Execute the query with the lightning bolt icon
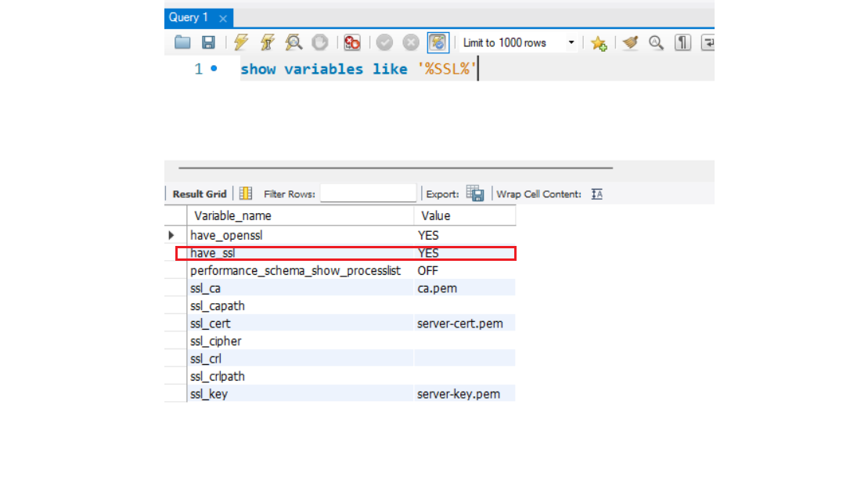 click(x=241, y=42)
